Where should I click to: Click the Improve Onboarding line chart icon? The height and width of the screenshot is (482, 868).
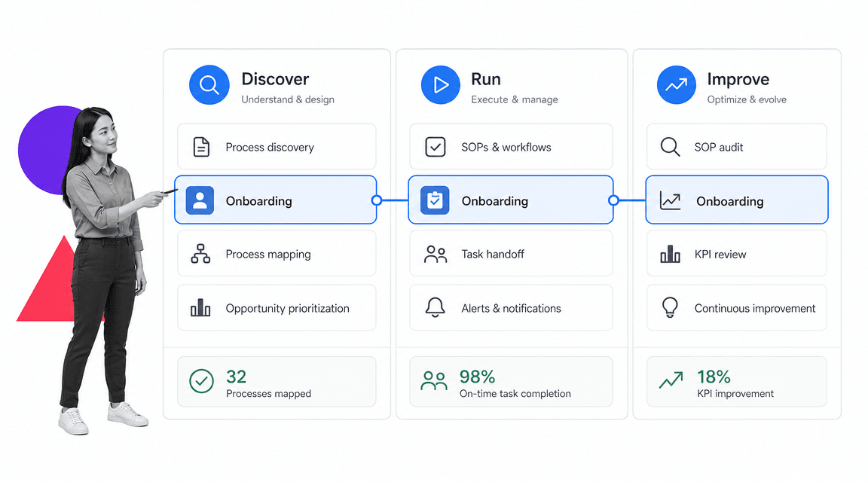click(670, 200)
